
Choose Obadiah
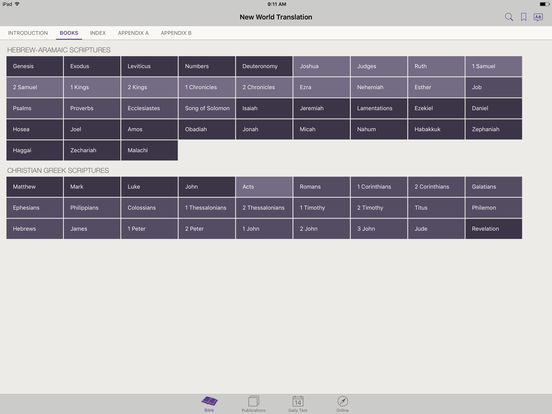[x=207, y=129]
